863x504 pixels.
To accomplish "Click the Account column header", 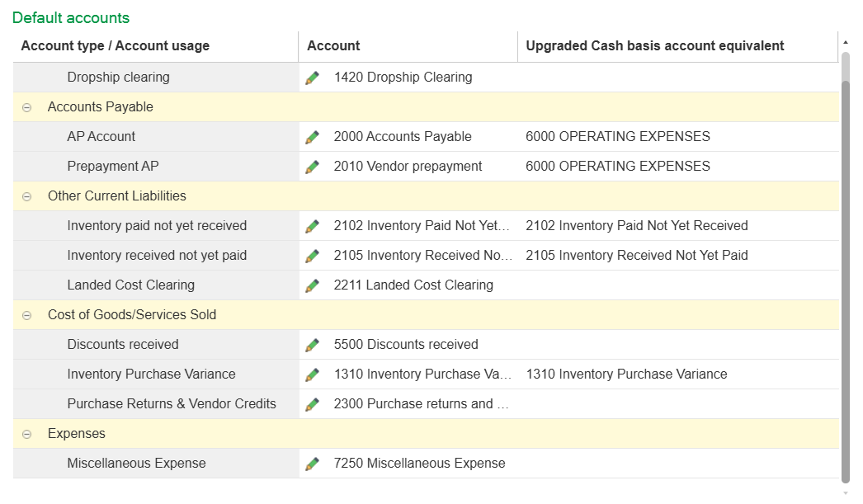I will click(x=333, y=46).
